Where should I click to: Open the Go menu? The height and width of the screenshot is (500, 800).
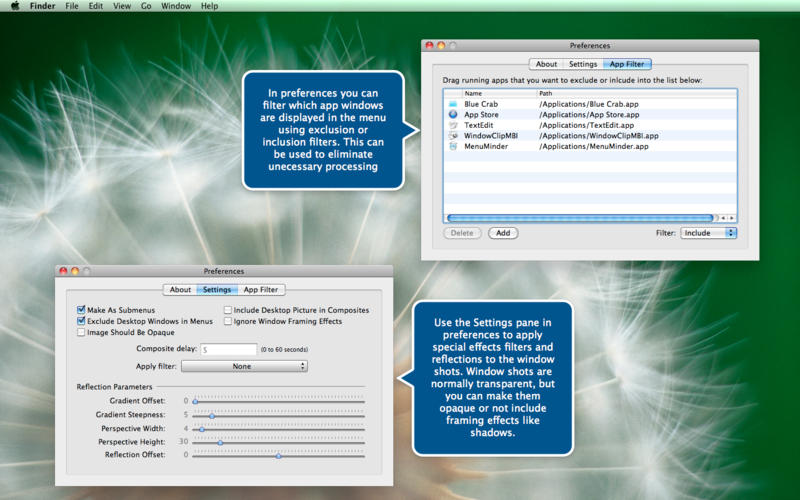click(146, 6)
